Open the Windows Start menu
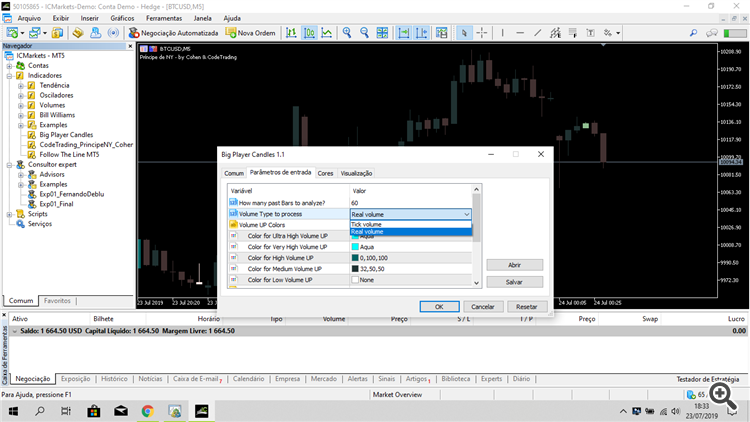Screen dimensions: 750x422 [x=13, y=411]
